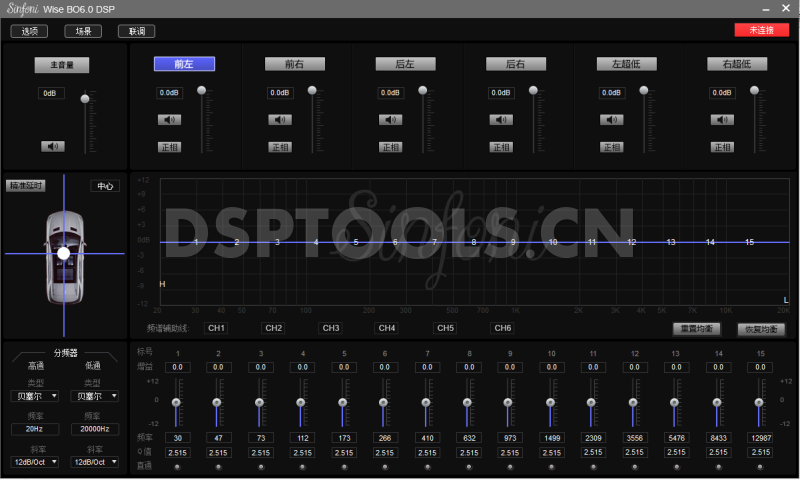This screenshot has height=480, width=800.
Task: Mute the 前左 channel speaker icon
Action: tap(169, 120)
